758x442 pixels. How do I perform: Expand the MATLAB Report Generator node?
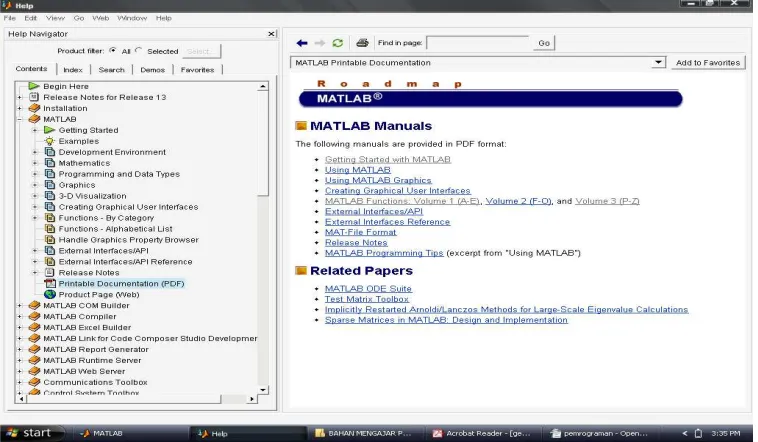pos(20,350)
